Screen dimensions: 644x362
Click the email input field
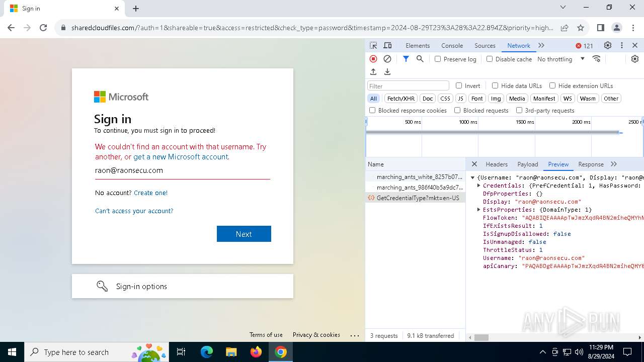point(183,170)
